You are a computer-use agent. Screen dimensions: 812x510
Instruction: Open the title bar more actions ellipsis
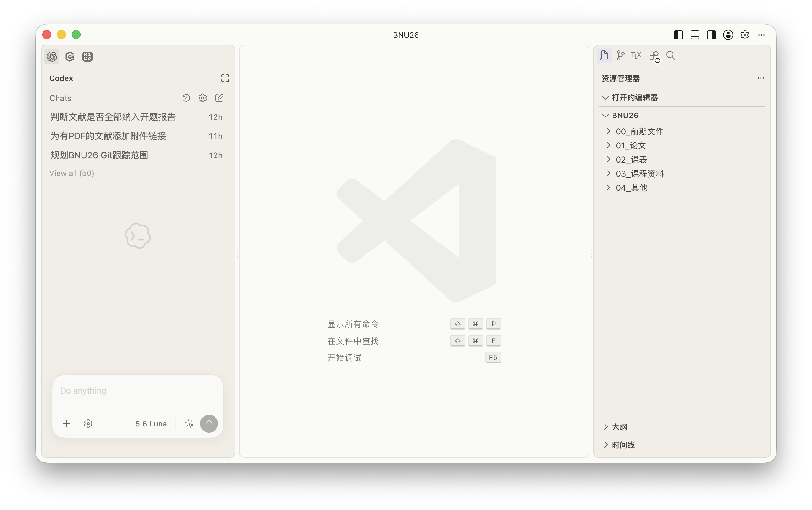761,35
